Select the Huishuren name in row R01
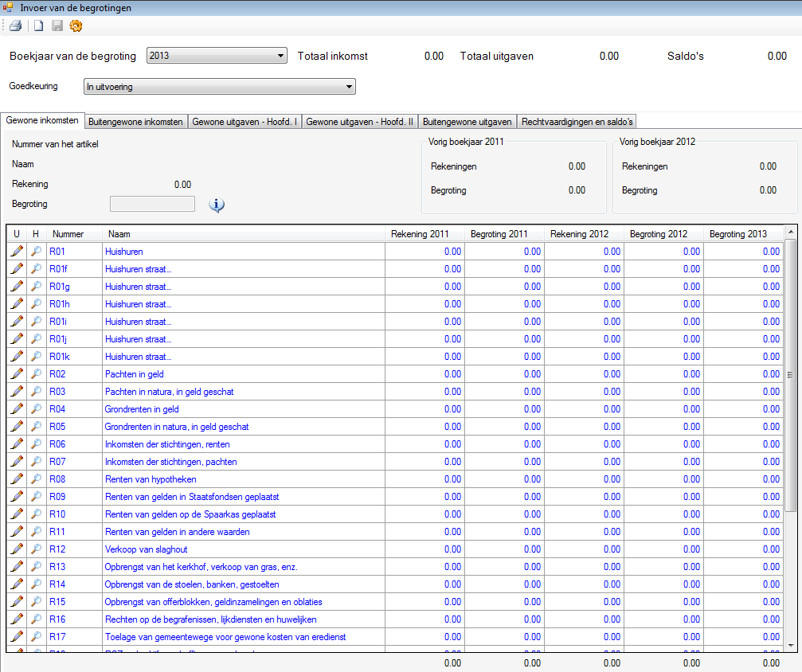Viewport: 802px width, 672px height. (124, 252)
